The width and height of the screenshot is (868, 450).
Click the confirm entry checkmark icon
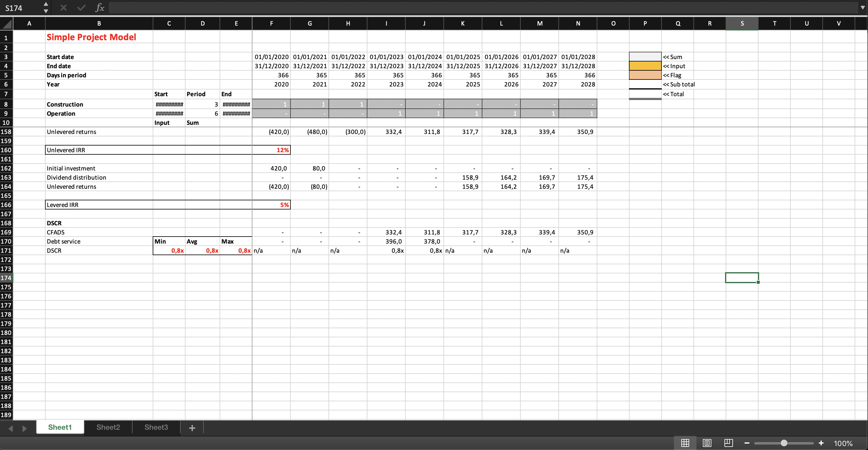coord(81,8)
